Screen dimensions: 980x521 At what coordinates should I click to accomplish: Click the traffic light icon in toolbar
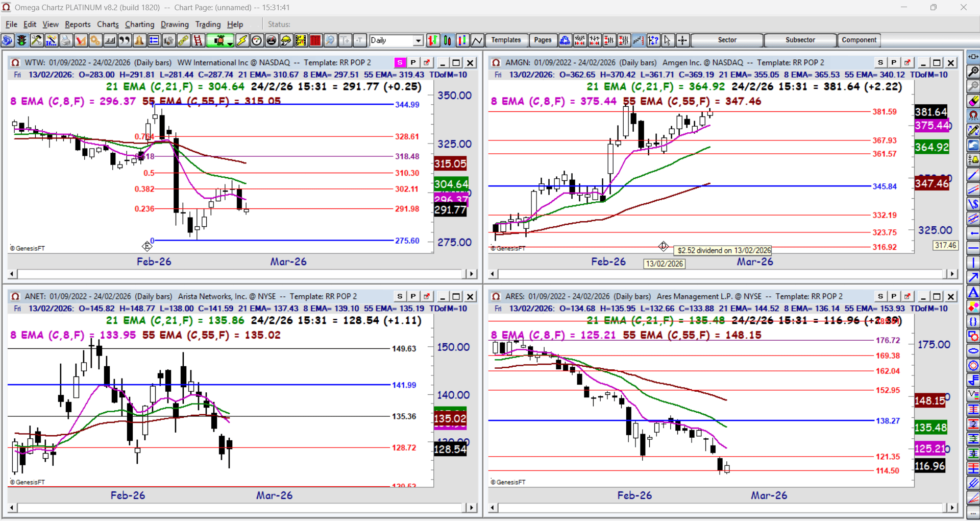[x=21, y=40]
